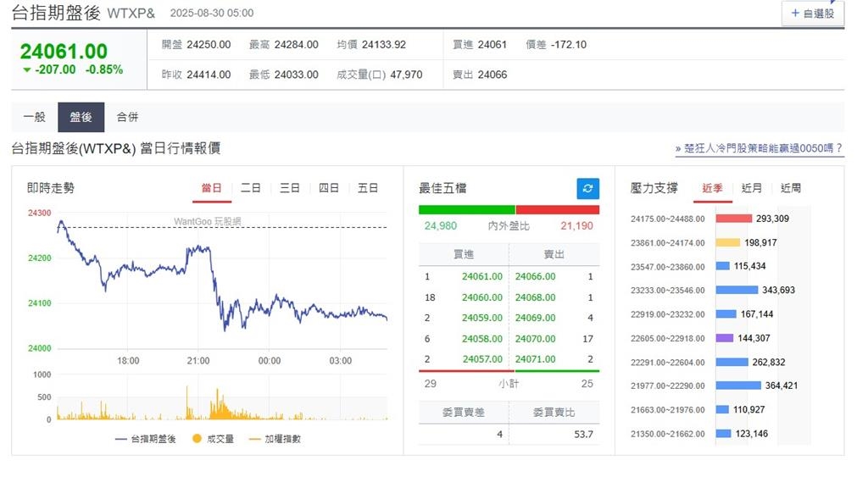Select the 五日 chart view
This screenshot has height=488, width=868.
[368, 188]
